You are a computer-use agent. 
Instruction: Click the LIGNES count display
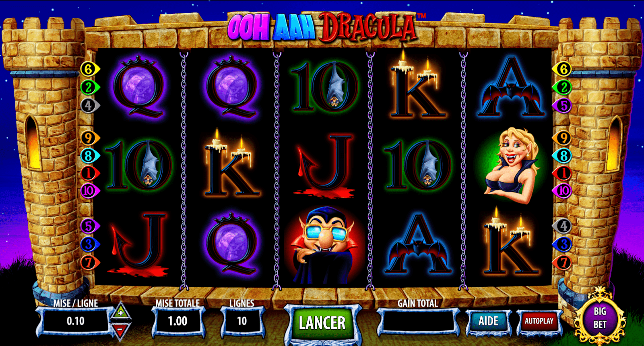[242, 321]
